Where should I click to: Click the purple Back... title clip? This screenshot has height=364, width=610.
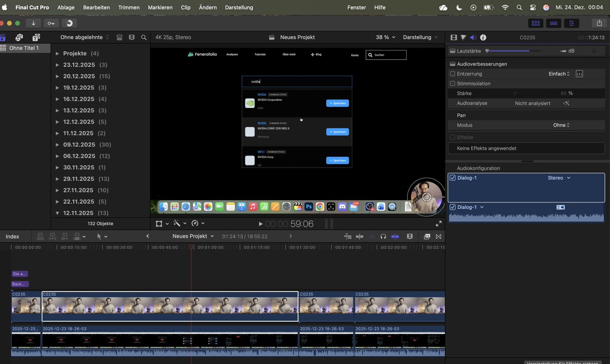pos(20,284)
